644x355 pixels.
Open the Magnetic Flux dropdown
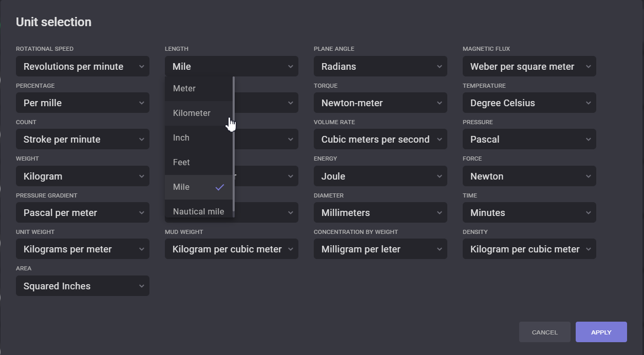click(529, 67)
